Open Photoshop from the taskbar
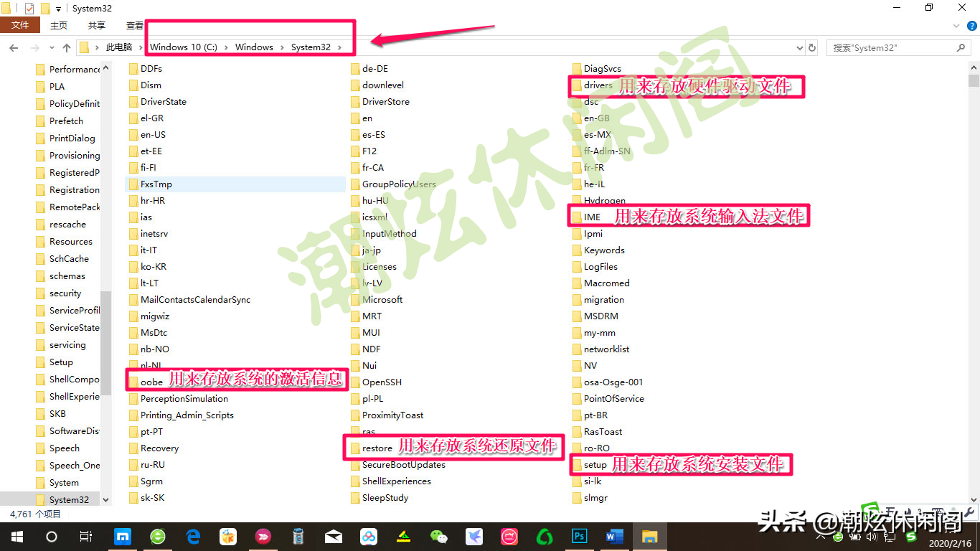980x551 pixels. click(579, 537)
